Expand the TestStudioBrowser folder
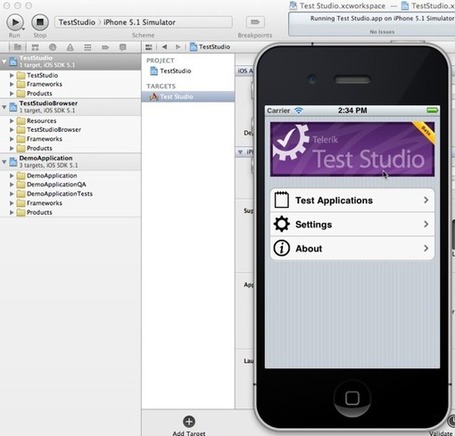Screen dimensions: 455x436 pos(12,130)
